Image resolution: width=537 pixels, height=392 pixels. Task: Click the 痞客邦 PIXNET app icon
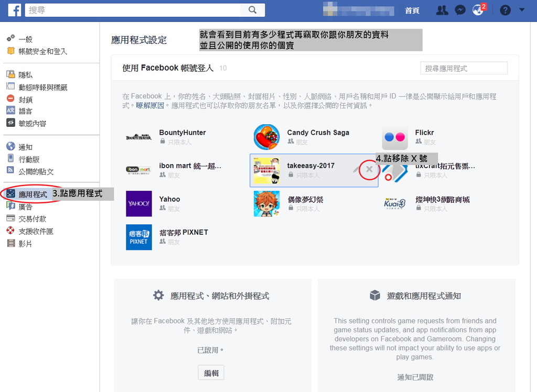point(138,237)
